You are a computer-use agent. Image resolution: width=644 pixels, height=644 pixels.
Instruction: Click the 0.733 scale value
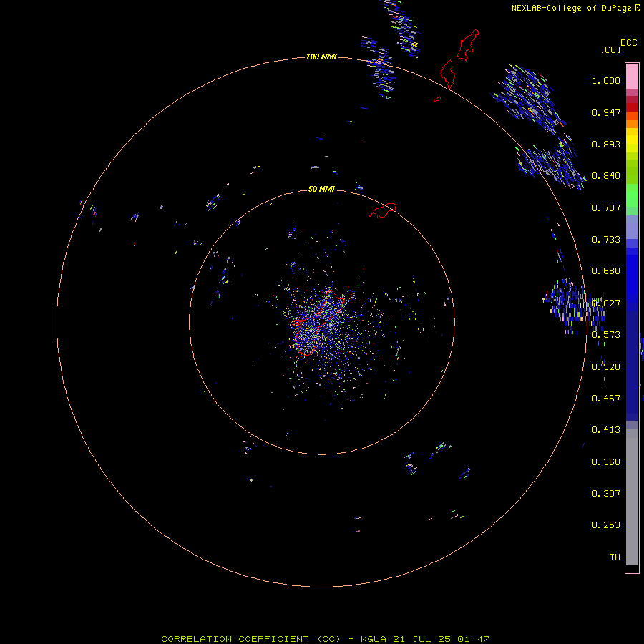[x=606, y=240]
